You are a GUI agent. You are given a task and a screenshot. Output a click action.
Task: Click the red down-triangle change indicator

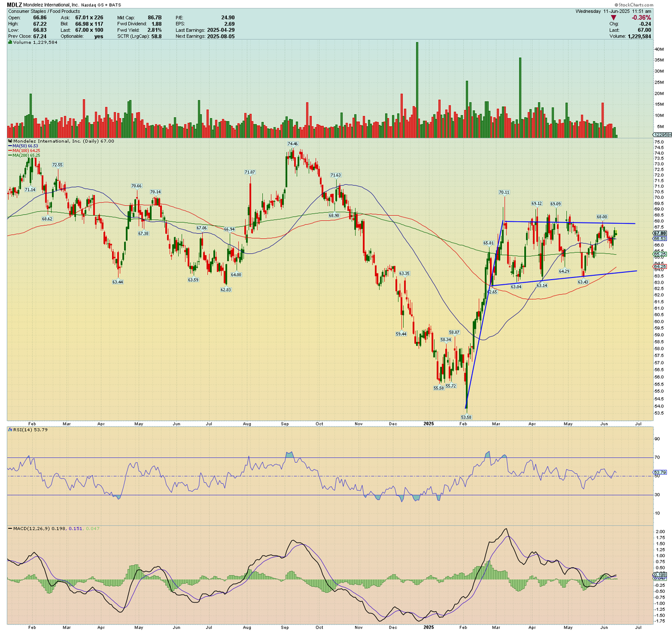(x=614, y=17)
